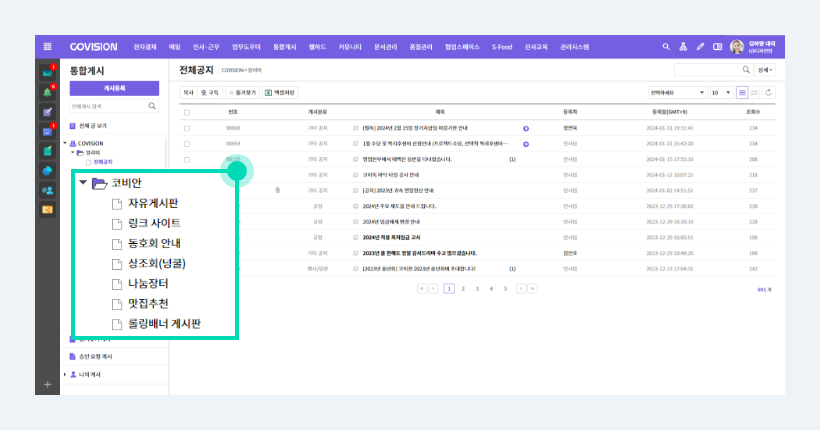Click the blue new-post dot on row 90968
Screen dimensions: 820x430
pyautogui.click(x=526, y=128)
